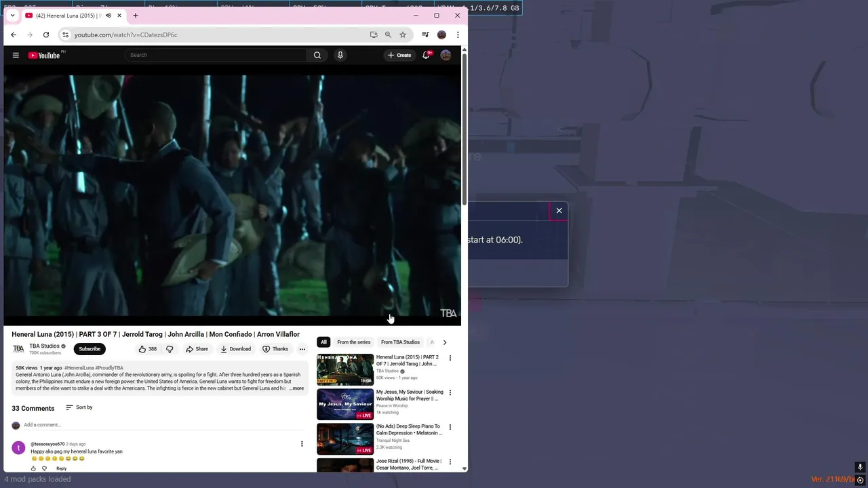Open zoom magnifier icon in address bar
Viewport: 868px width, 488px height.
[388, 35]
